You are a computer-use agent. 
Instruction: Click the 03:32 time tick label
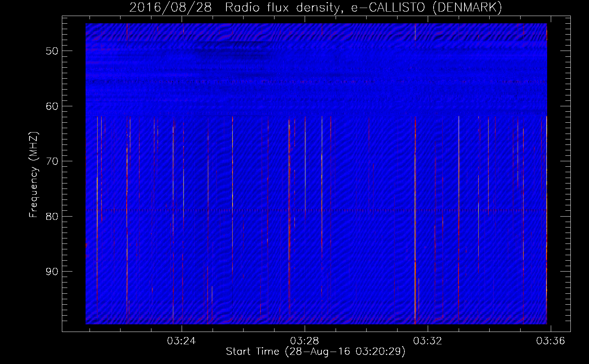[x=427, y=341]
